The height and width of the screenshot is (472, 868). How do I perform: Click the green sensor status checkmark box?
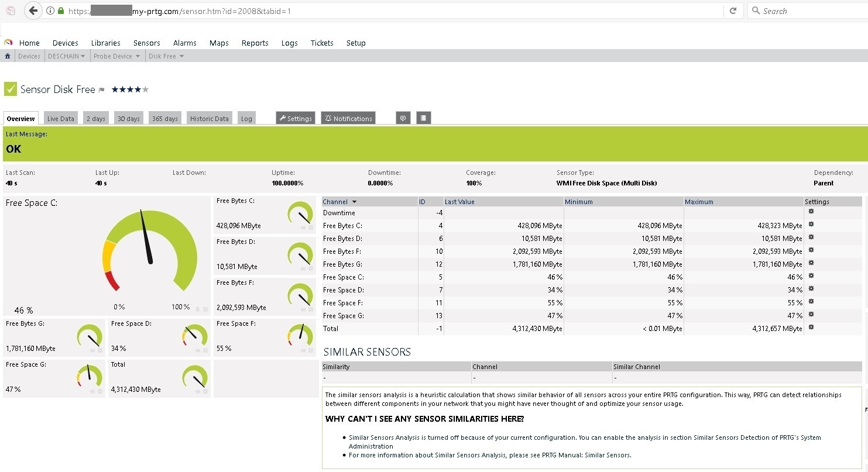11,89
